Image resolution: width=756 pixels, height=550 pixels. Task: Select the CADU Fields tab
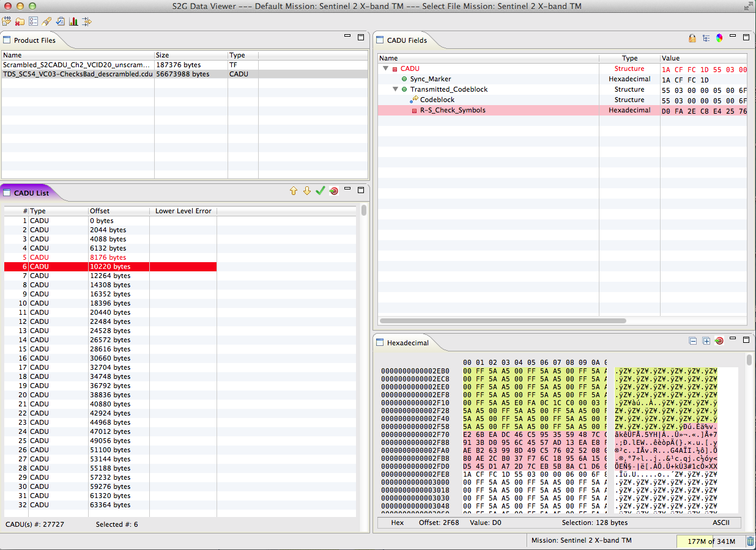pos(406,40)
